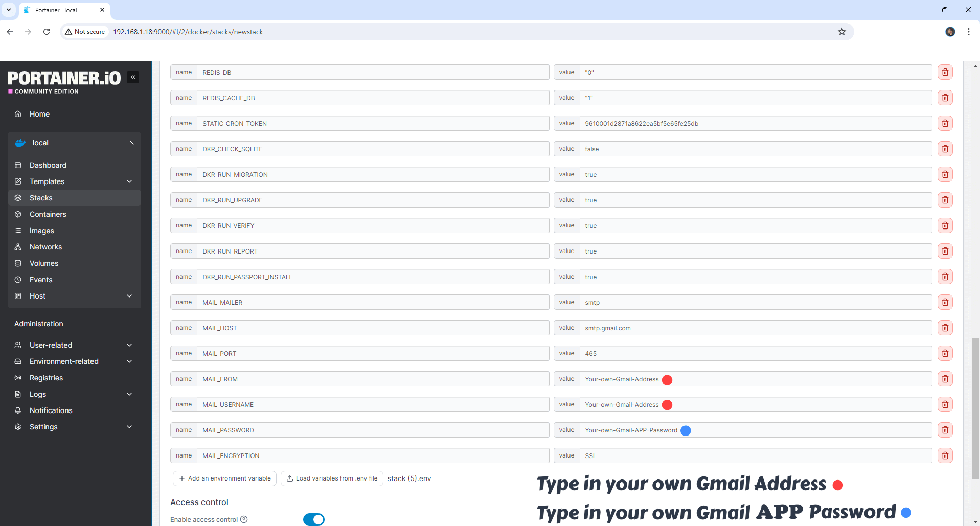The width and height of the screenshot is (980, 526).
Task: Expand the User-related administration menu
Action: [129, 345]
